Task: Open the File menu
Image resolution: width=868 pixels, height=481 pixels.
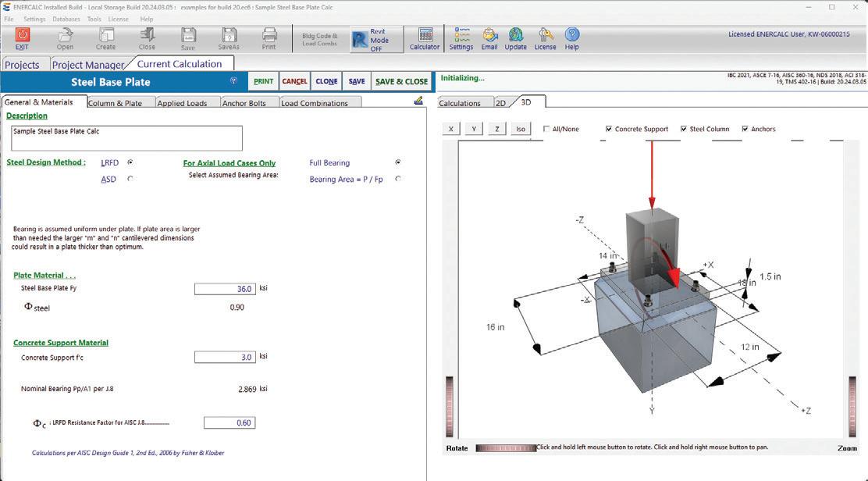Action: click(x=9, y=19)
